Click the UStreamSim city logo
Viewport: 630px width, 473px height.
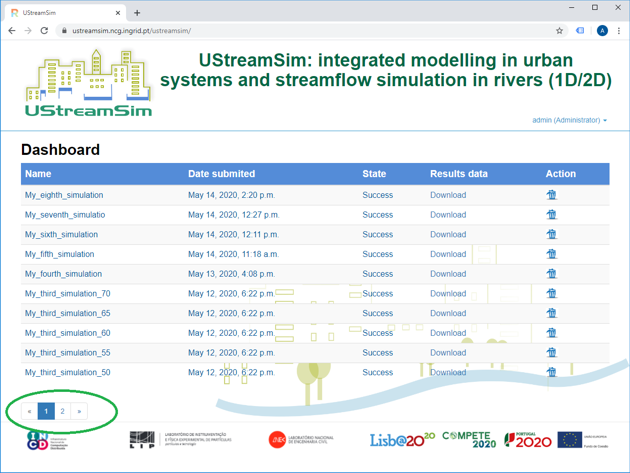pos(88,83)
